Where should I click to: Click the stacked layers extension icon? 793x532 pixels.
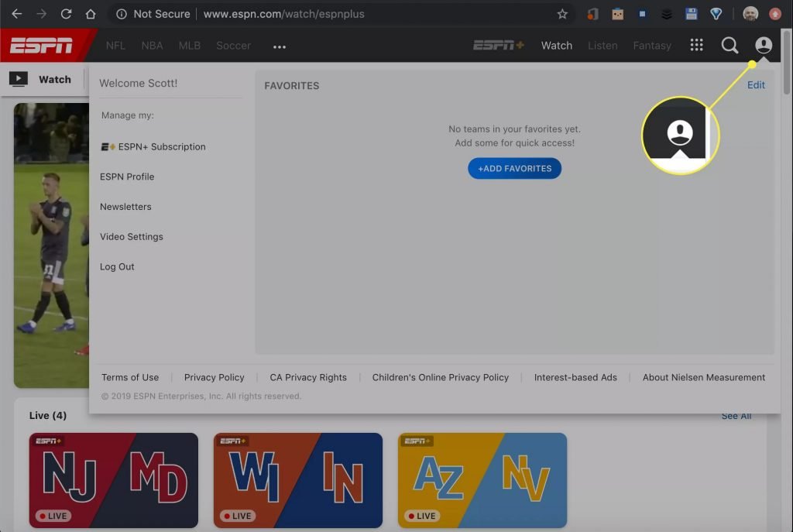[x=667, y=14]
